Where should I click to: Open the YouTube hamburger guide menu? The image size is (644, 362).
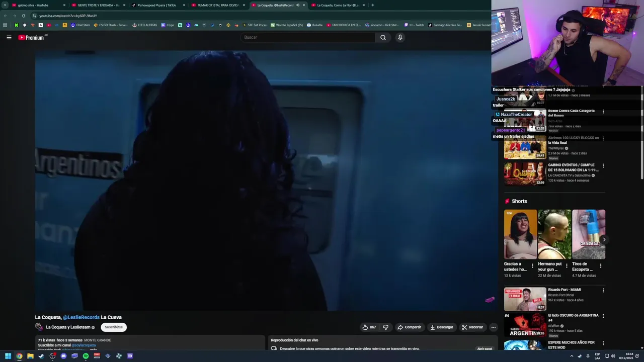coord(9,37)
